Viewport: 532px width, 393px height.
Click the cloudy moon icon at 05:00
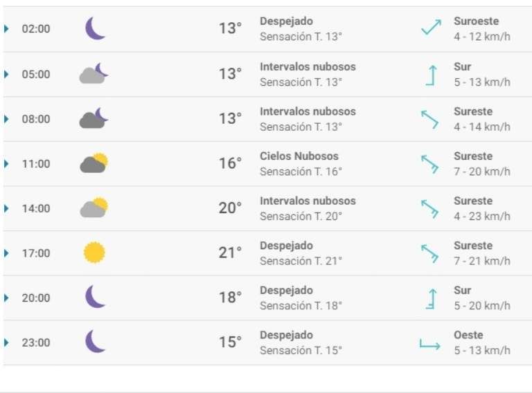(94, 73)
